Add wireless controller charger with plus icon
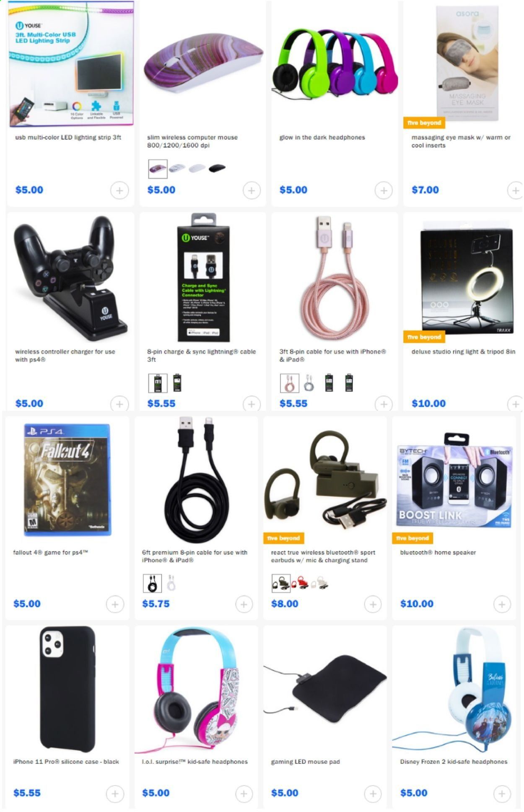 [119, 404]
